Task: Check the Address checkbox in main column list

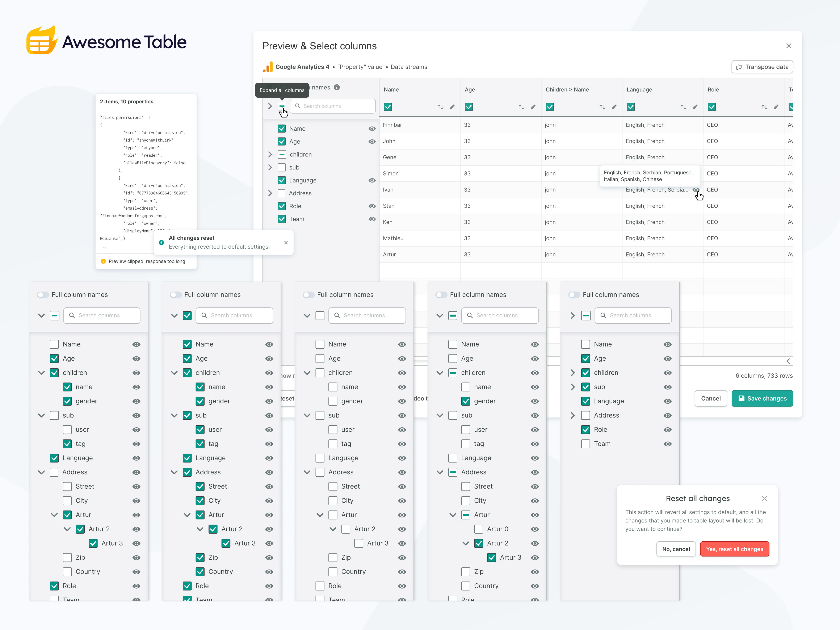Action: [x=281, y=193]
